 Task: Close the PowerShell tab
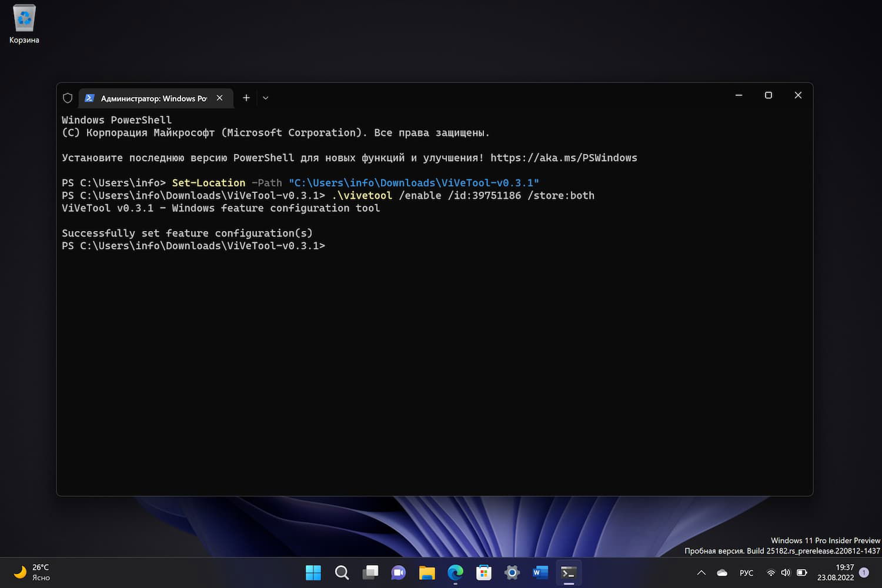[x=220, y=98]
